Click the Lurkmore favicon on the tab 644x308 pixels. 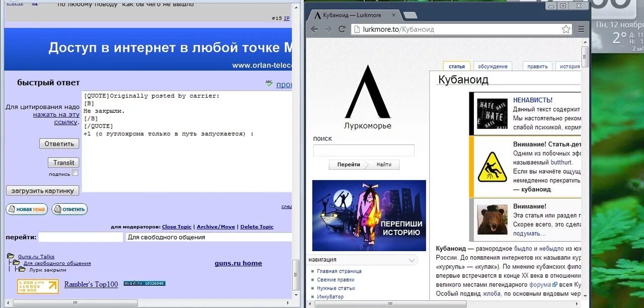coord(317,15)
